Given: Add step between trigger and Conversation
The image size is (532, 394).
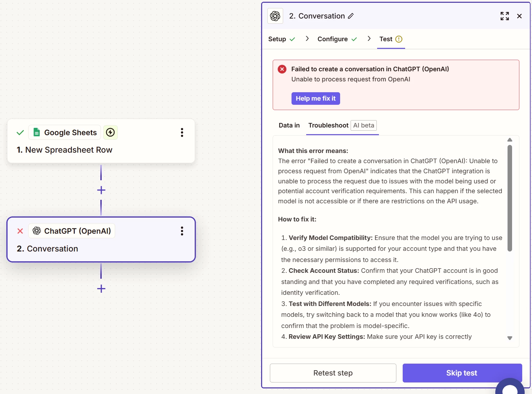Looking at the screenshot, I should (x=101, y=190).
